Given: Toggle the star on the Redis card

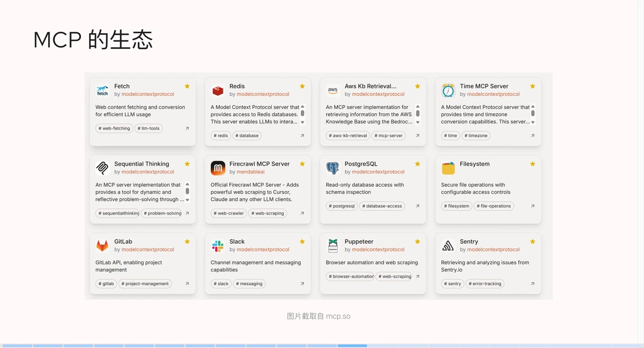Looking at the screenshot, I should (302, 86).
